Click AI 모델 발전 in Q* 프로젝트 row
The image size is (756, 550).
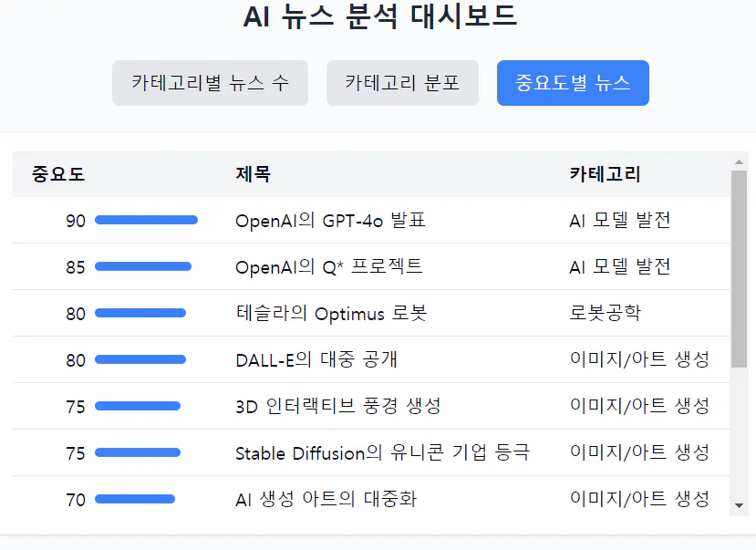(619, 266)
